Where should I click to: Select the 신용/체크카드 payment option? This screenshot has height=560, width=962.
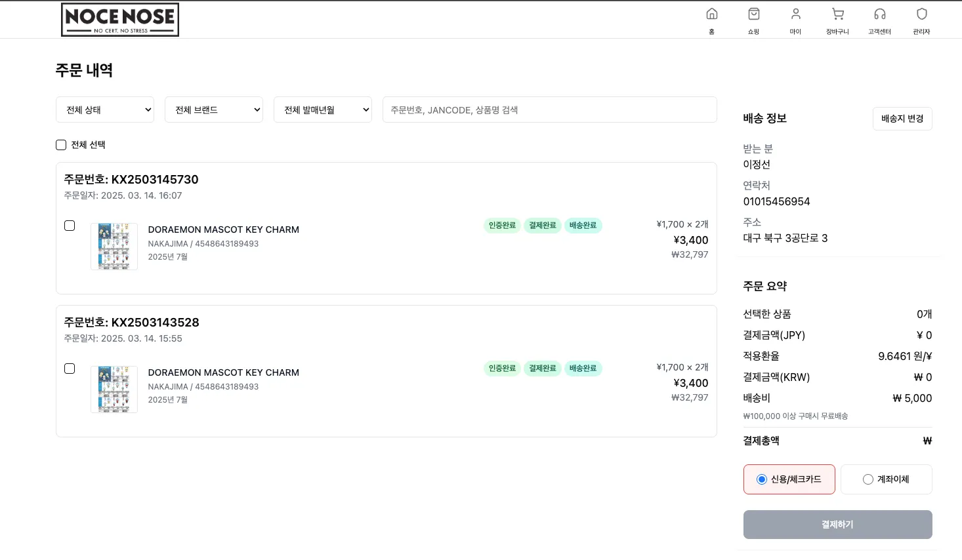[789, 479]
